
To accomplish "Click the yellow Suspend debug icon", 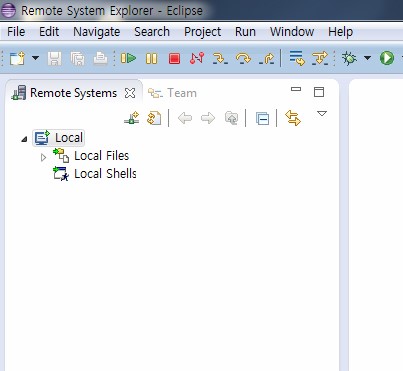I will 151,59.
